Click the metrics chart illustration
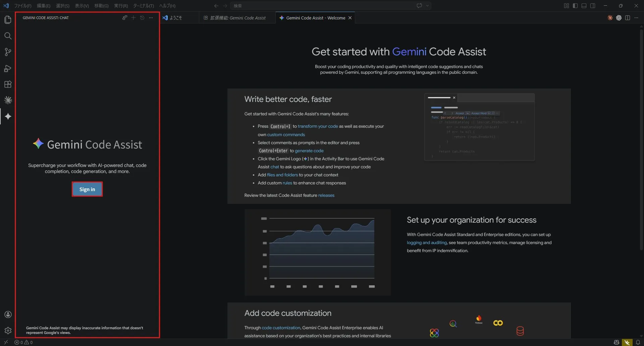 pos(318,252)
